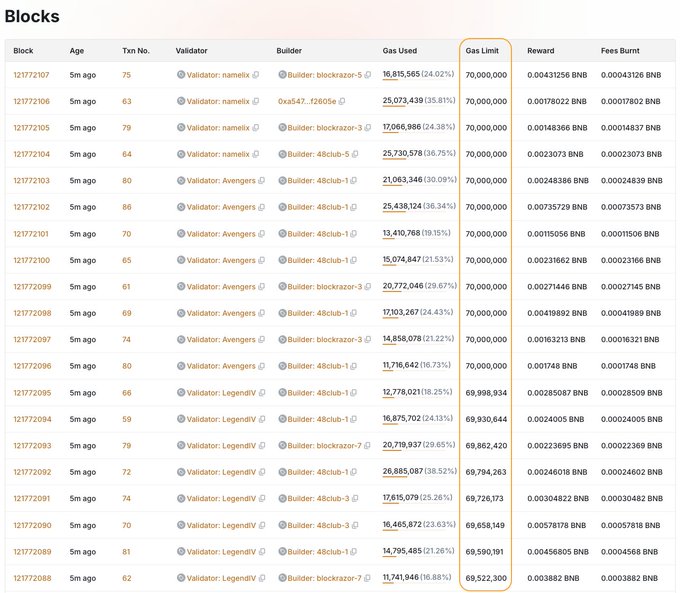Viewport: 680px width, 593px height.
Task: Open Builder: blockrazor-5 link
Action: tap(324, 75)
